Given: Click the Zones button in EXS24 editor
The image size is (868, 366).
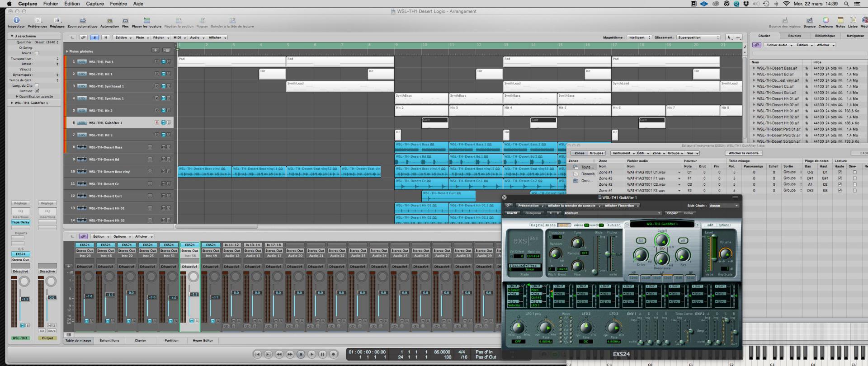Looking at the screenshot, I should coord(579,153).
